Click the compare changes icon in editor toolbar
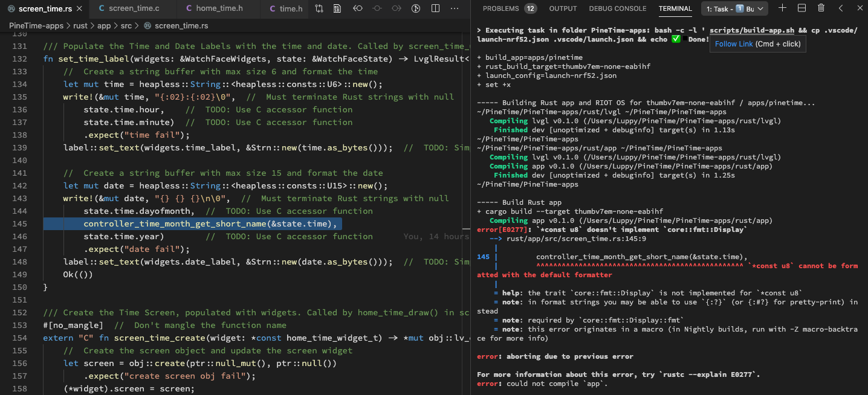Image resolution: width=868 pixels, height=395 pixels. pos(319,8)
